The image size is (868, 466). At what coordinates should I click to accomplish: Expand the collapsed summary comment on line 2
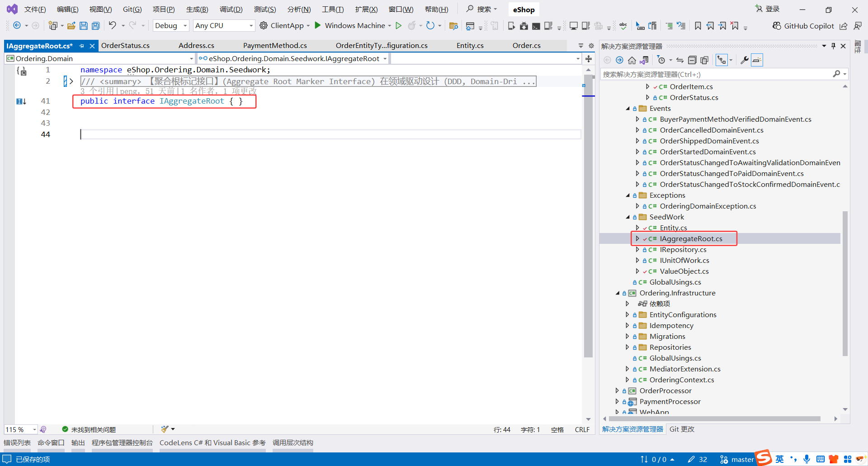coord(71,81)
